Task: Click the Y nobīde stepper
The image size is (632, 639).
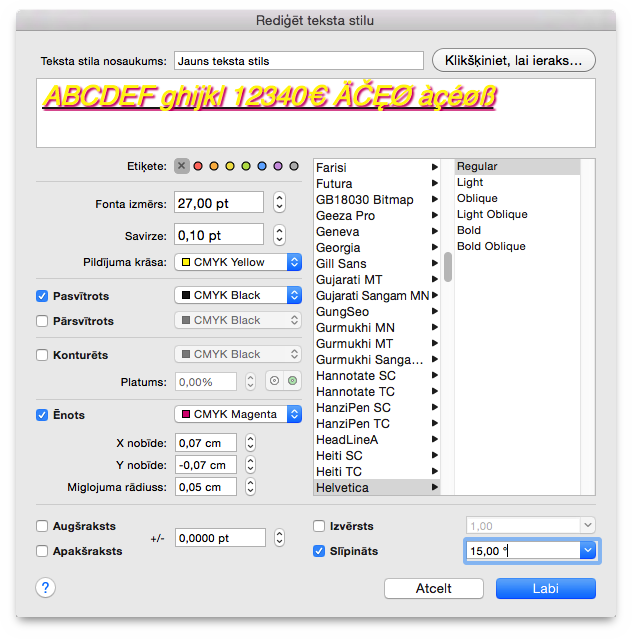Action: pos(251,465)
